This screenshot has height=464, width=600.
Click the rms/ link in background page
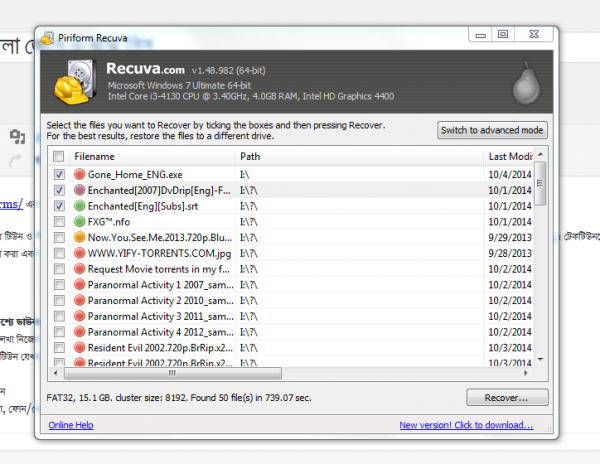point(11,204)
